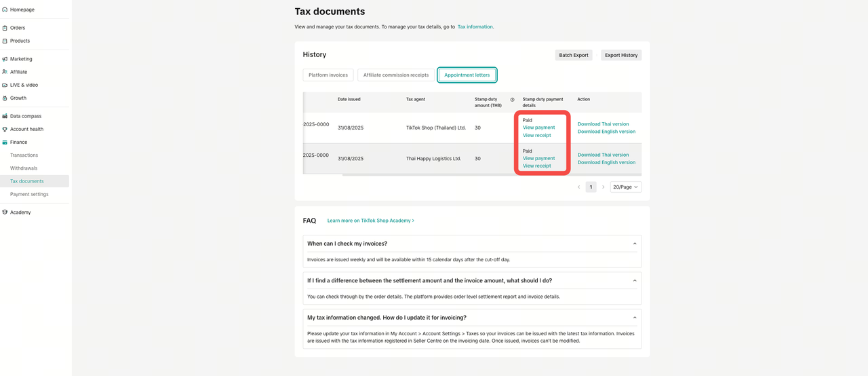Screen dimensions: 868x376
Task: Download English version for Thai Happy Logistics
Action: (606, 163)
